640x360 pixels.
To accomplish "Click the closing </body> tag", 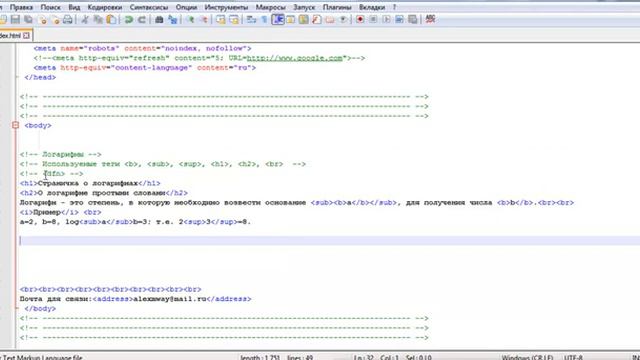I will [40, 309].
